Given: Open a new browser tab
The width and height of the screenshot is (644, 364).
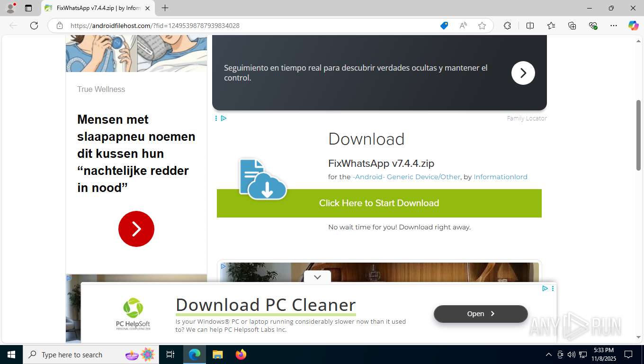Looking at the screenshot, I should pos(165,8).
